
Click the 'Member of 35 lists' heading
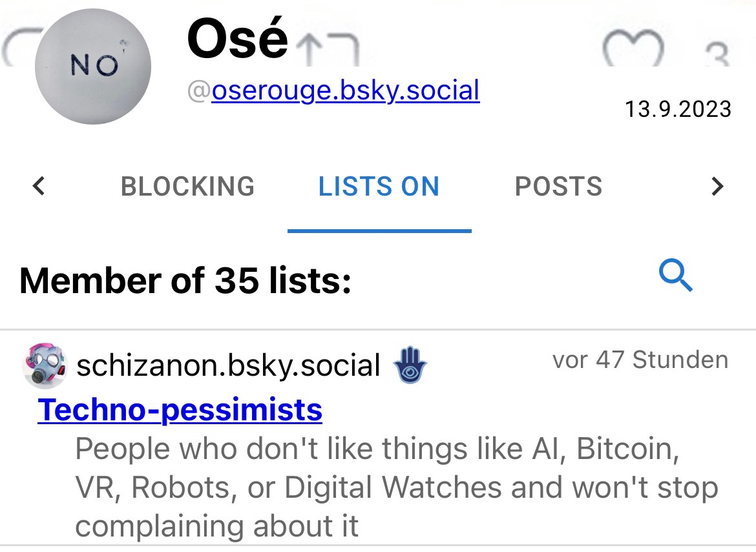[x=185, y=280]
